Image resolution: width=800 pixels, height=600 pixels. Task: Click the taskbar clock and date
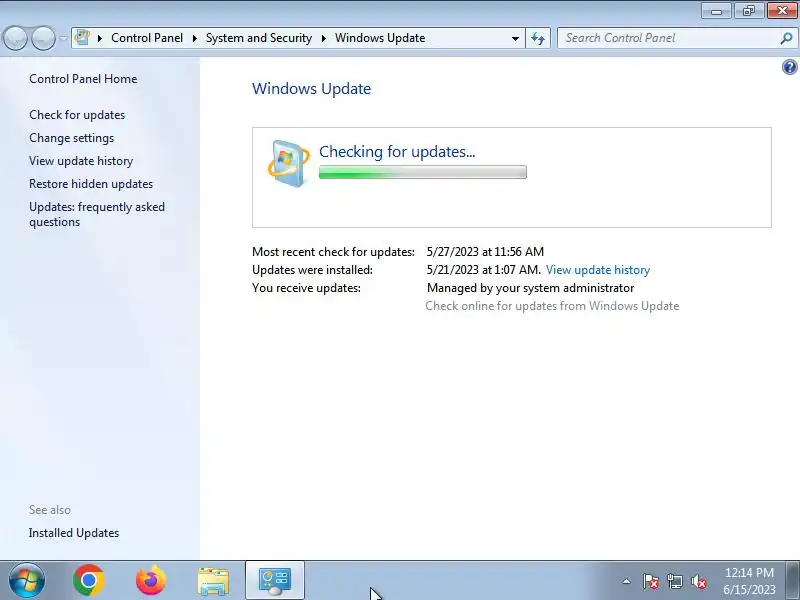click(x=749, y=581)
